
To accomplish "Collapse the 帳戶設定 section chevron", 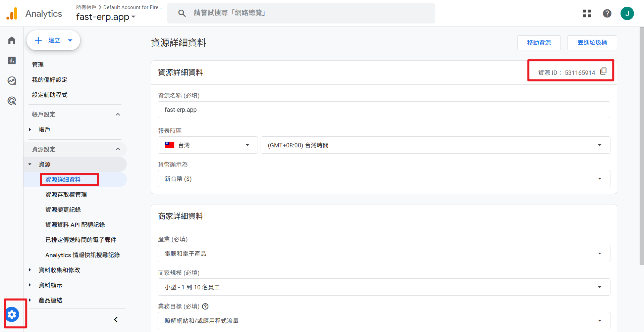I will pyautogui.click(x=118, y=114).
